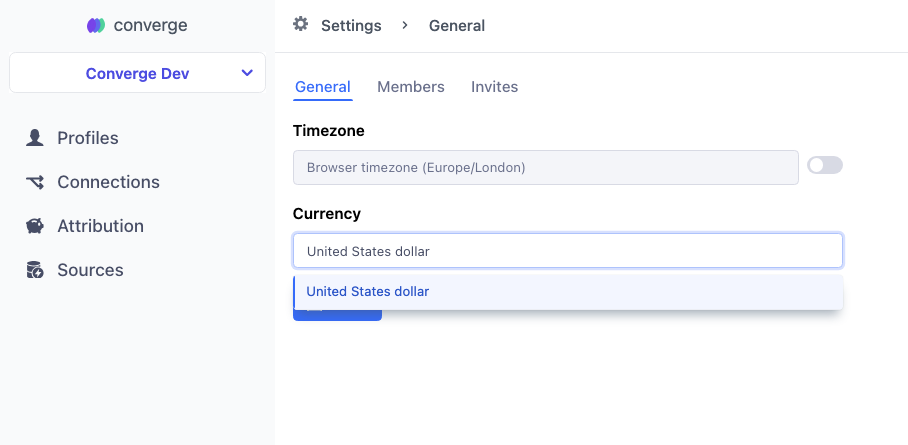Image resolution: width=908 pixels, height=445 pixels.
Task: Click the disabled Browser timezone field
Action: (x=545, y=168)
